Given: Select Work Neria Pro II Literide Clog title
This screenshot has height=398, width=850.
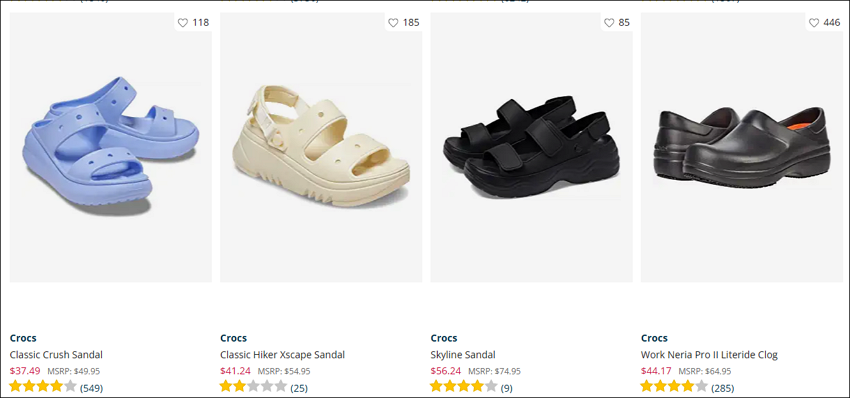Looking at the screenshot, I should tap(709, 355).
